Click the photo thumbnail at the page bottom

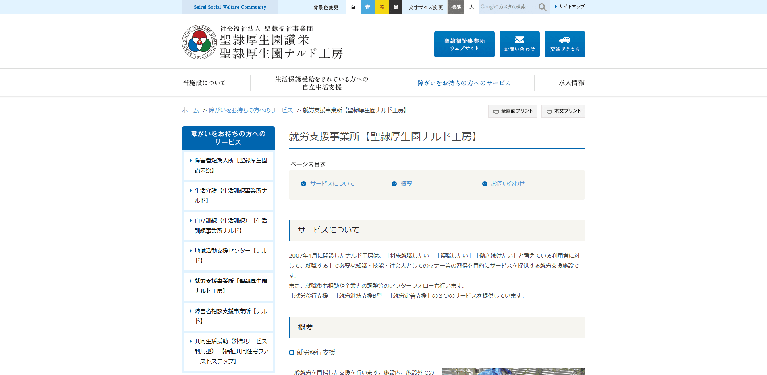[513, 372]
